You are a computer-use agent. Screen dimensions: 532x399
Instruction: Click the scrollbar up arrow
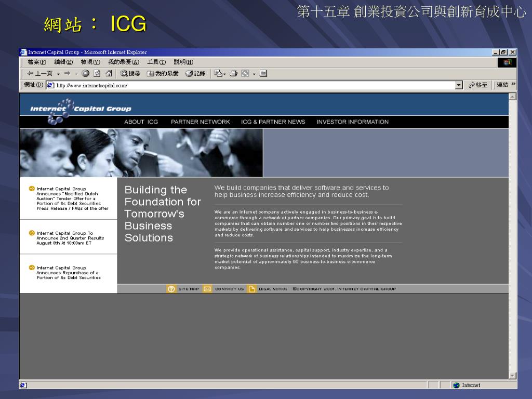click(512, 97)
